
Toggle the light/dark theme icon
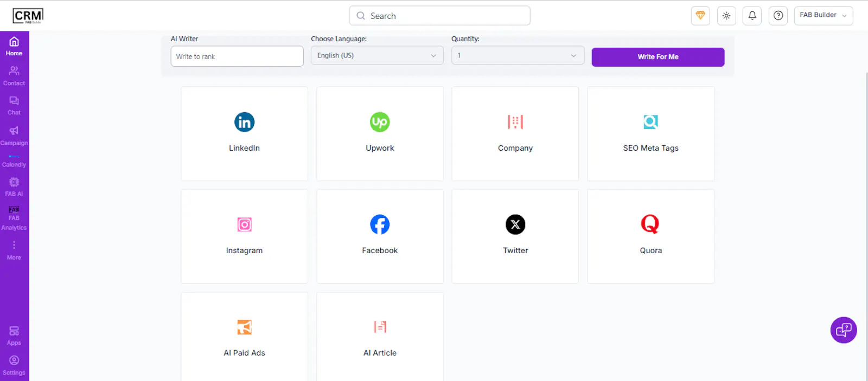(x=726, y=16)
